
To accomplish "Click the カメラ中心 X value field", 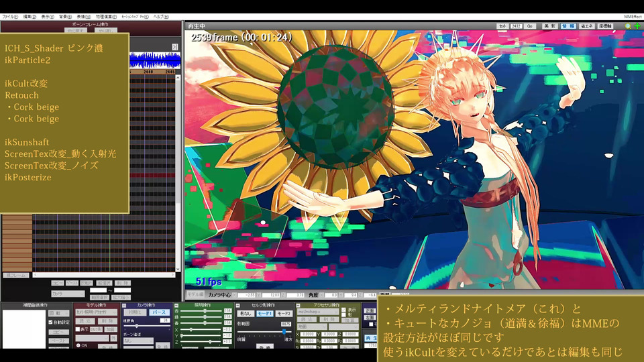I will [x=247, y=295].
